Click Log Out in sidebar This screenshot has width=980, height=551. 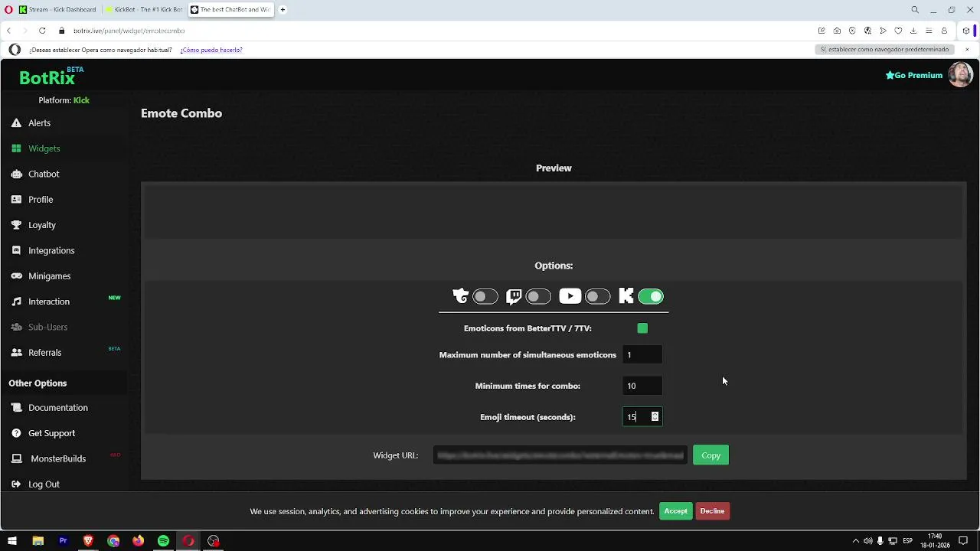pos(44,484)
